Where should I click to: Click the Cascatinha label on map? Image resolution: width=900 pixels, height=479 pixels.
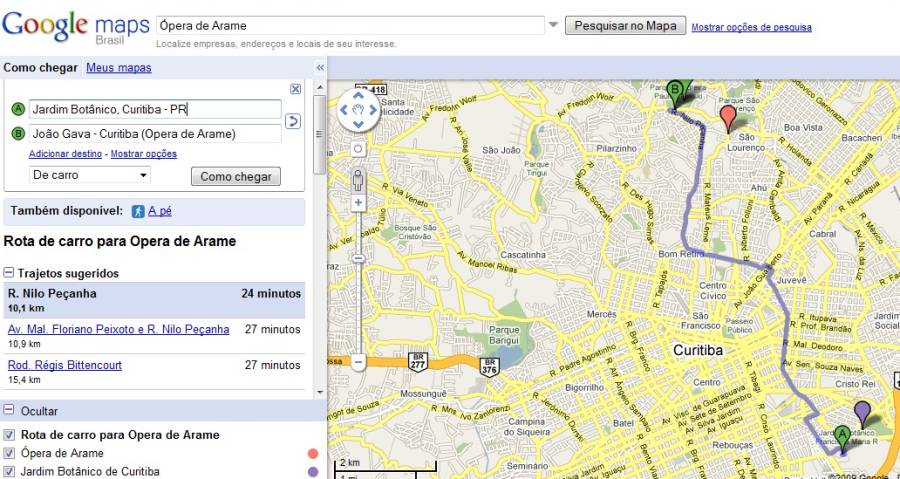[523, 254]
